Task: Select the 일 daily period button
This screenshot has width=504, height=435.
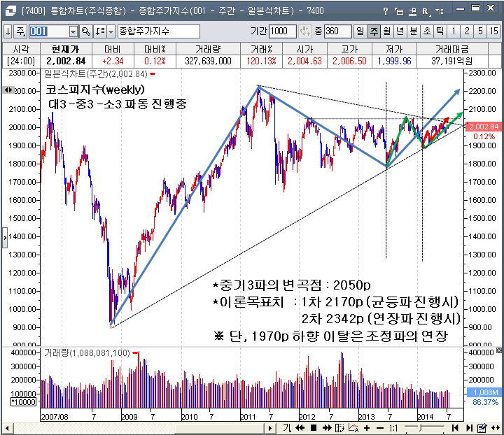Action: pyautogui.click(x=360, y=31)
